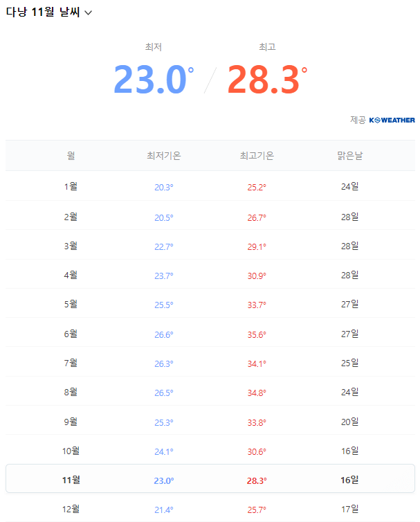Click 33.7° high temperature for 5월
420x522 pixels.
(257, 305)
